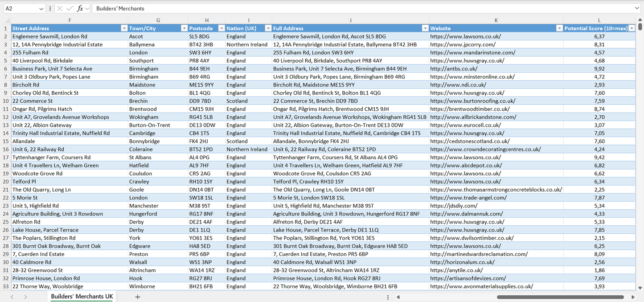The width and height of the screenshot is (644, 302).
Task: Click the add new sheet plus icon
Action: (137, 297)
